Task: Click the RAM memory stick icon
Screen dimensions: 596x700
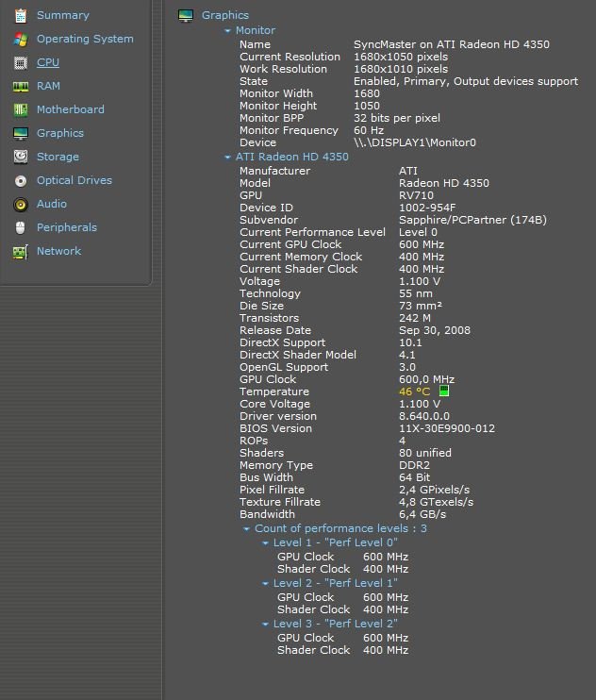Action: 20,86
